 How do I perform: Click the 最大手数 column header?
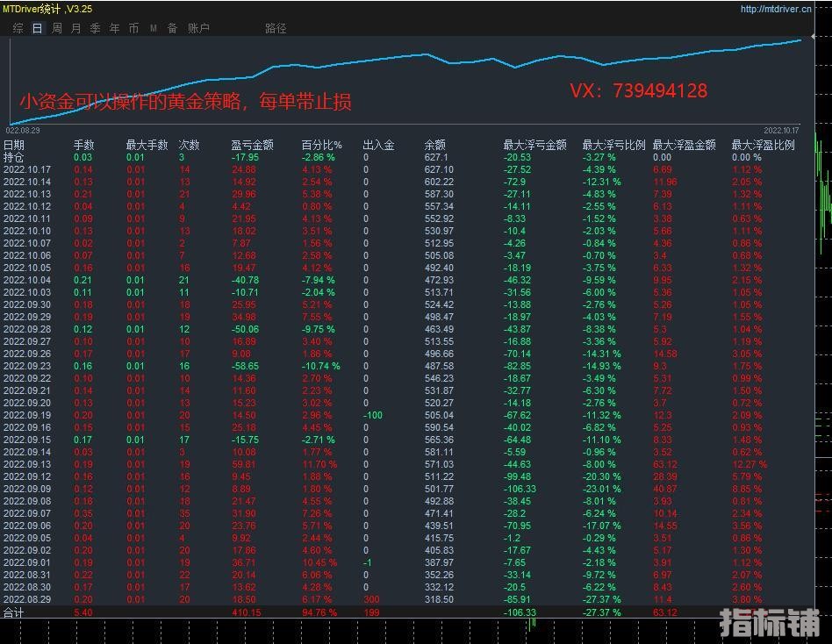(x=147, y=145)
